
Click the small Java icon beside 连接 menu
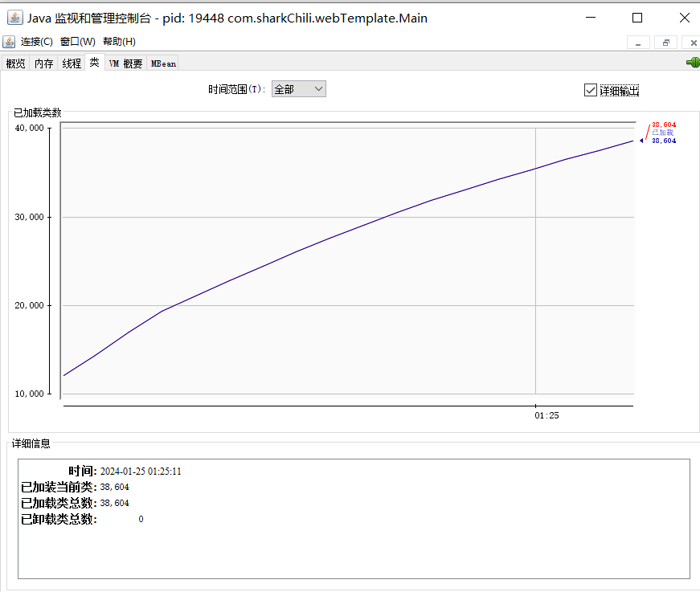10,42
